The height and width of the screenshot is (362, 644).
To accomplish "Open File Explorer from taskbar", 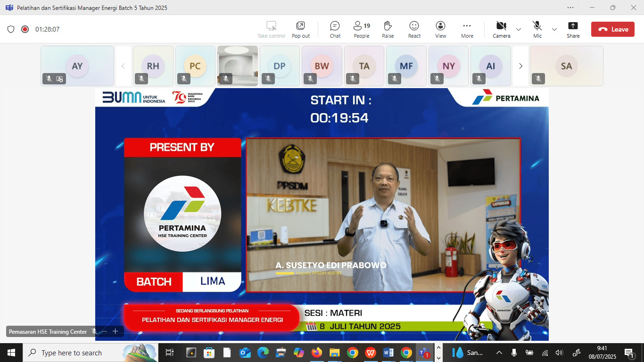I will pyautogui.click(x=335, y=353).
